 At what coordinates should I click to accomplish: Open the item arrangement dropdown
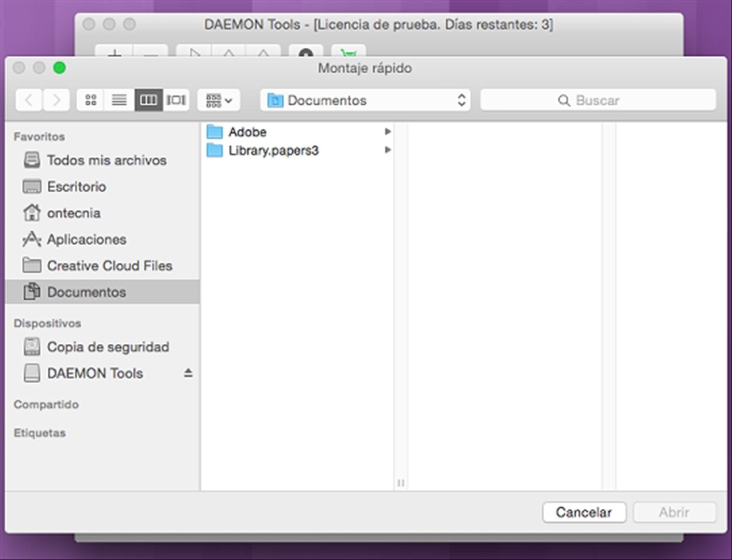[218, 100]
